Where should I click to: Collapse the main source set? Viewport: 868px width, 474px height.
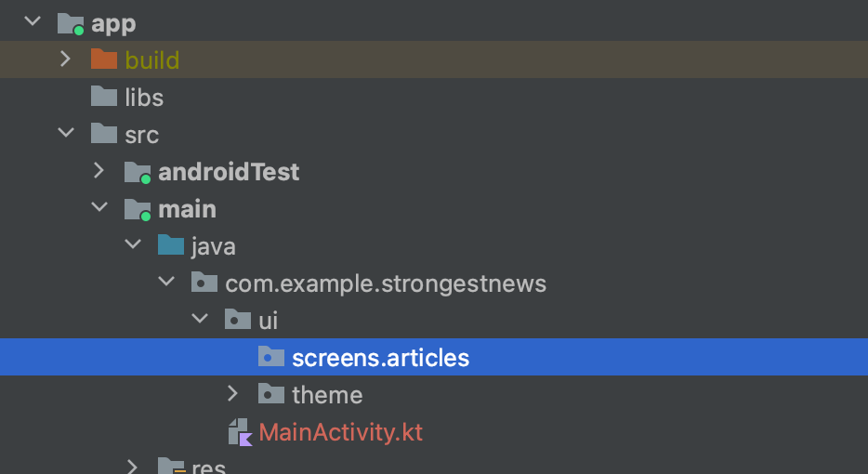(x=99, y=207)
